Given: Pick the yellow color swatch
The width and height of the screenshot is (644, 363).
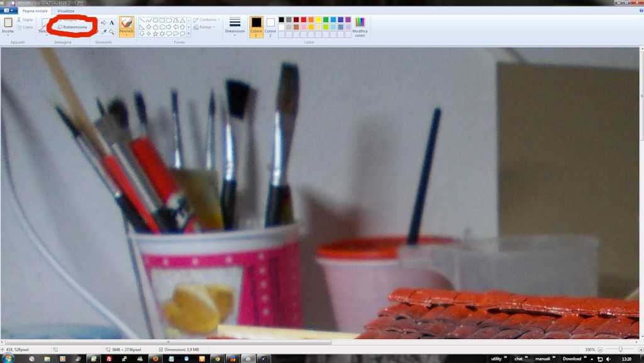Looking at the screenshot, I should coord(318,20).
